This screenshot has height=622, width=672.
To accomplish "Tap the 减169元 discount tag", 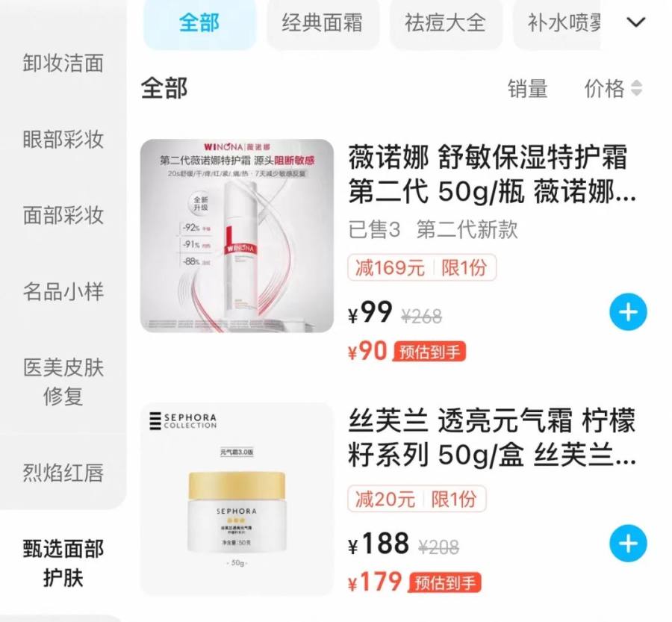I will pos(390,268).
